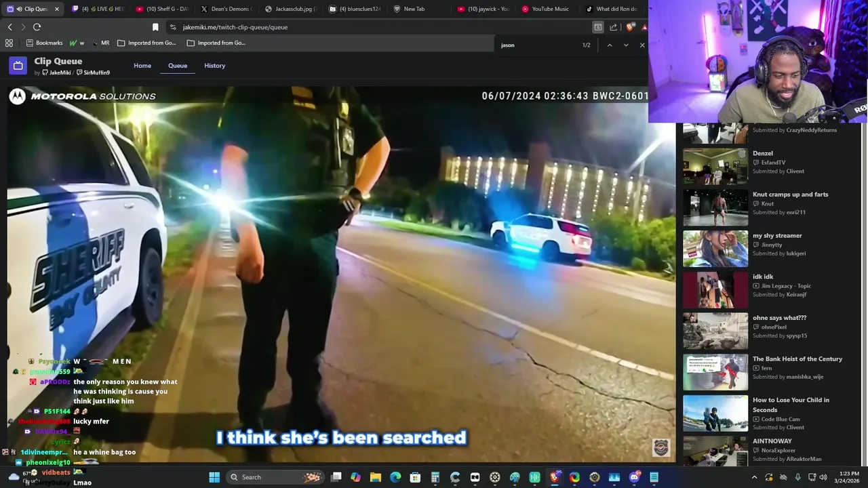Open File Explorer from the taskbar
The image size is (868, 488).
pos(375,477)
